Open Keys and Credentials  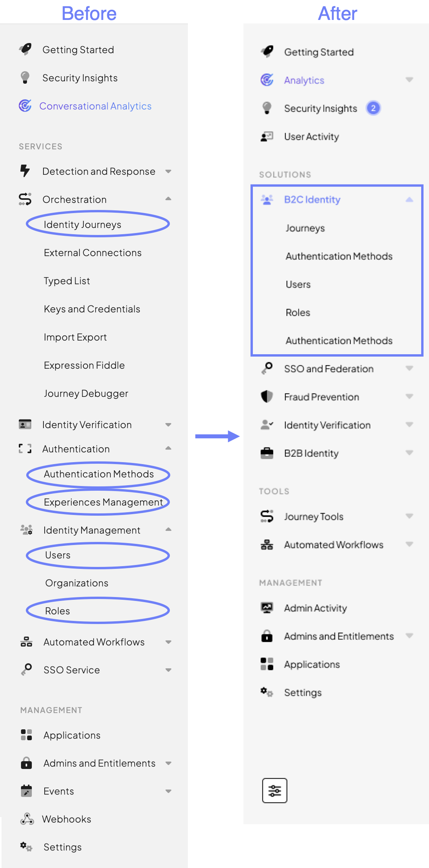92,309
